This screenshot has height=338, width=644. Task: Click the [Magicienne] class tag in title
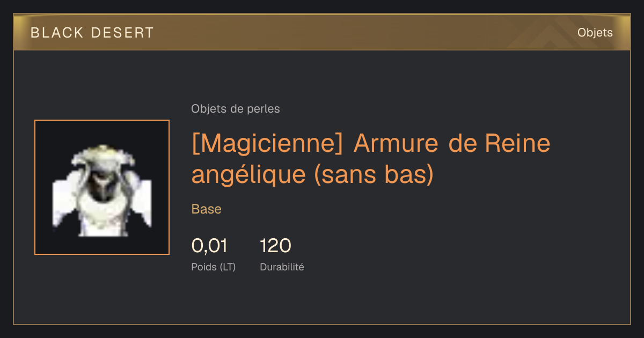(267, 144)
